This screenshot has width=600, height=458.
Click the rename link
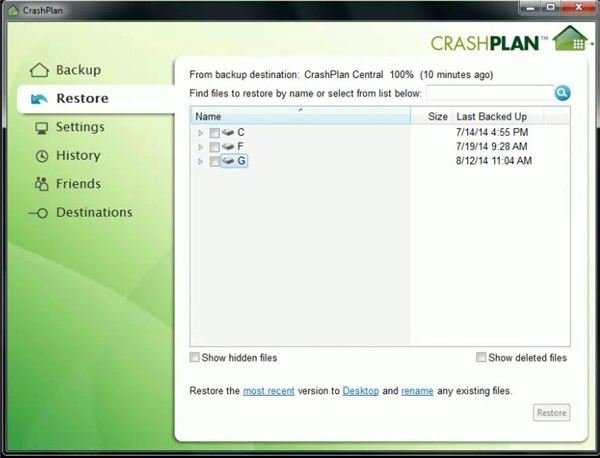[x=417, y=391]
